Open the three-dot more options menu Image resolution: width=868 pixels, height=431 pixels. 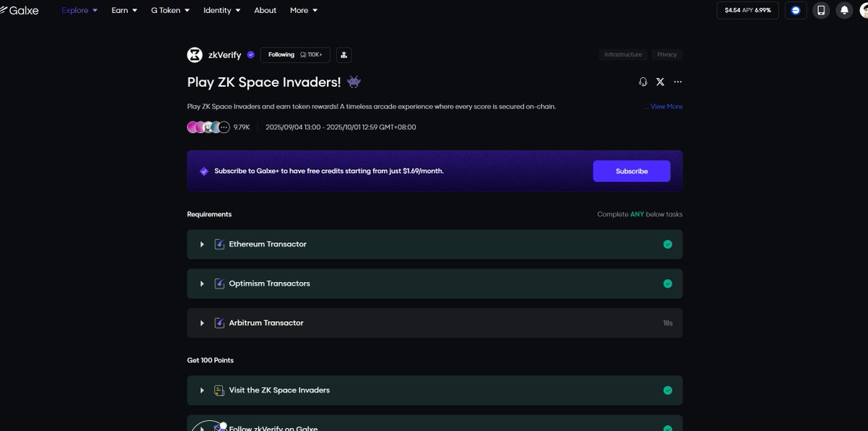[678, 82]
